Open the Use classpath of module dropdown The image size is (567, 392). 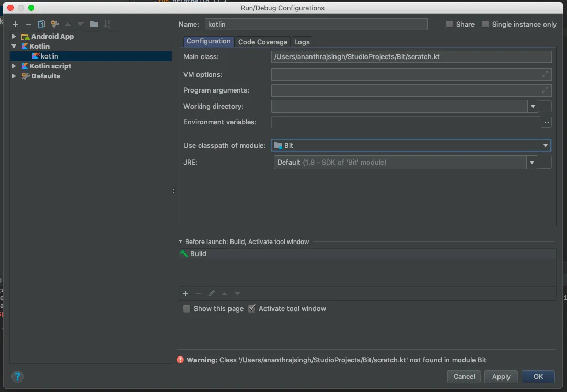pos(545,145)
